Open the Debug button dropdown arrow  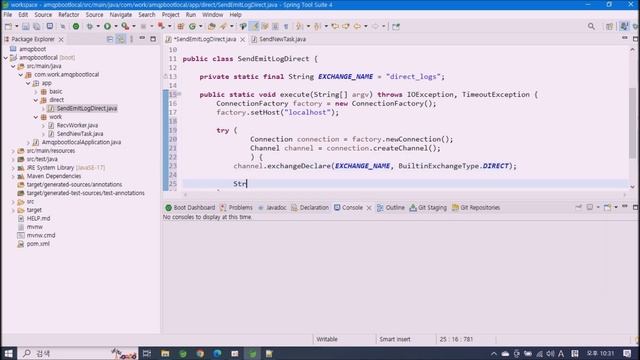(x=98, y=27)
